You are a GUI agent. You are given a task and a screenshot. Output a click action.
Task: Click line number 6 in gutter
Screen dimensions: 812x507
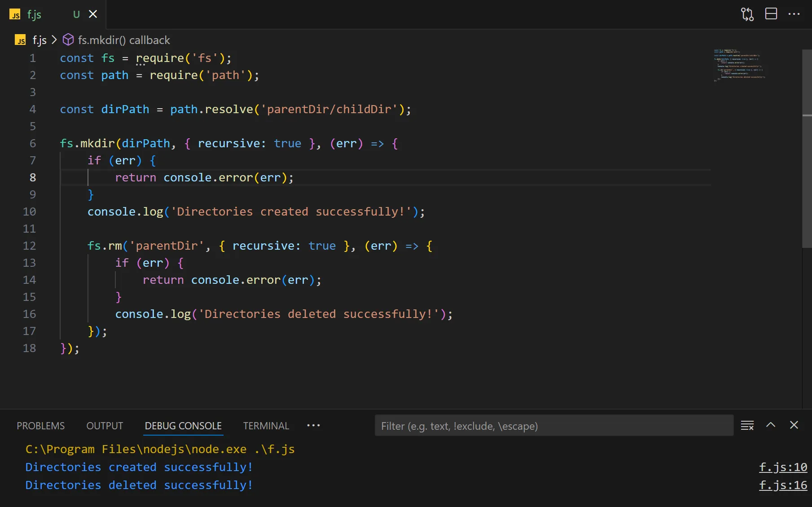(x=33, y=144)
